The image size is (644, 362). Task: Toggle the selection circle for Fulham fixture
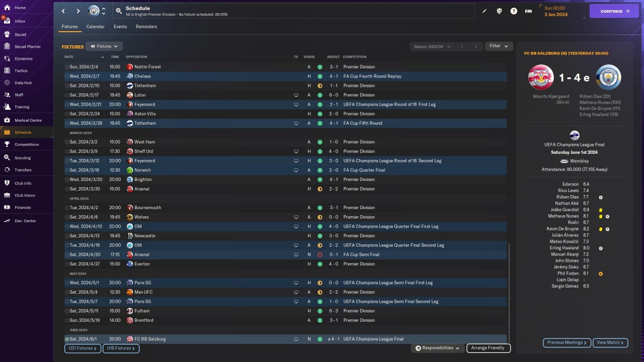coord(67,311)
